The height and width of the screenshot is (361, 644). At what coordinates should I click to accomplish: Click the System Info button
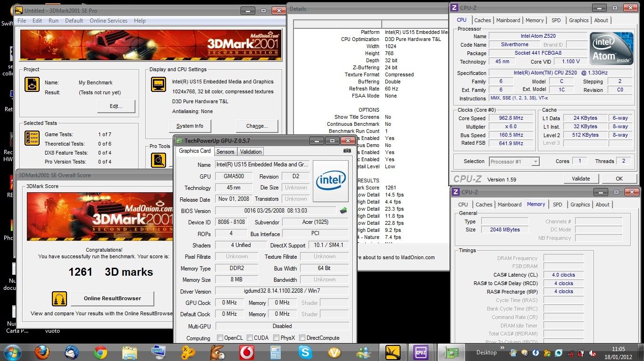(190, 126)
